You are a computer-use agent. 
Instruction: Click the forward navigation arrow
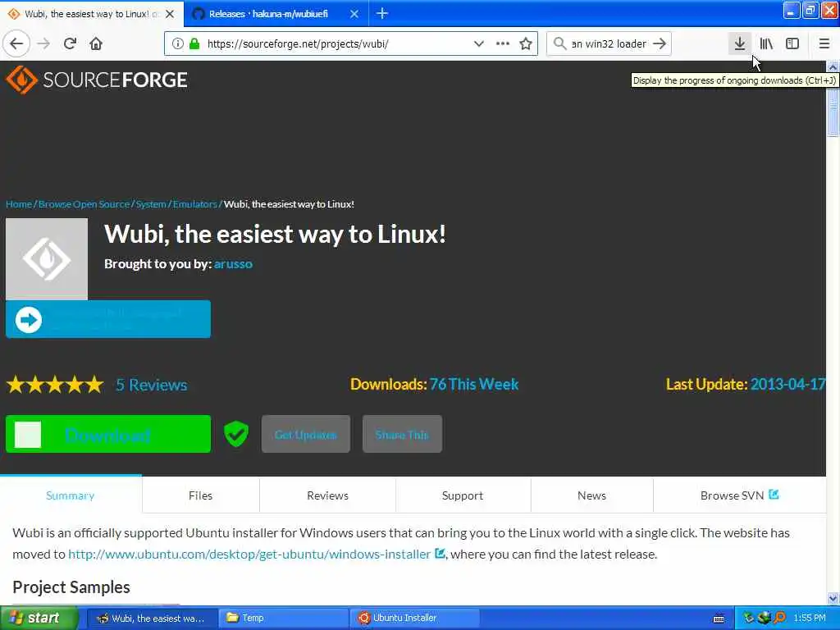(44, 43)
